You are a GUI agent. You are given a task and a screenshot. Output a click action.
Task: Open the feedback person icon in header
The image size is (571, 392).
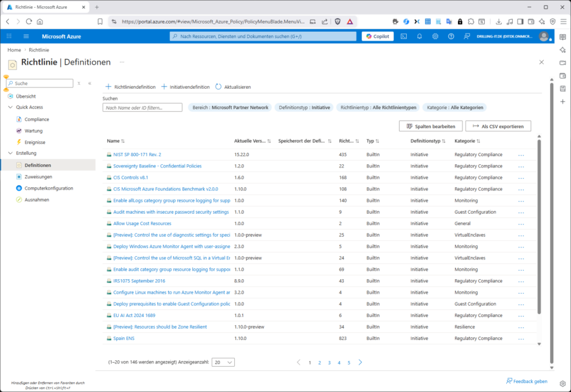tap(466, 36)
